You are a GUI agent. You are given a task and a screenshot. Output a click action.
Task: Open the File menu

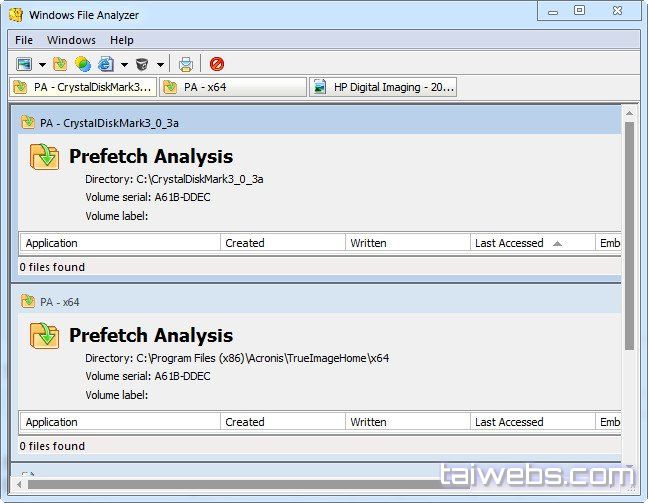pos(24,40)
